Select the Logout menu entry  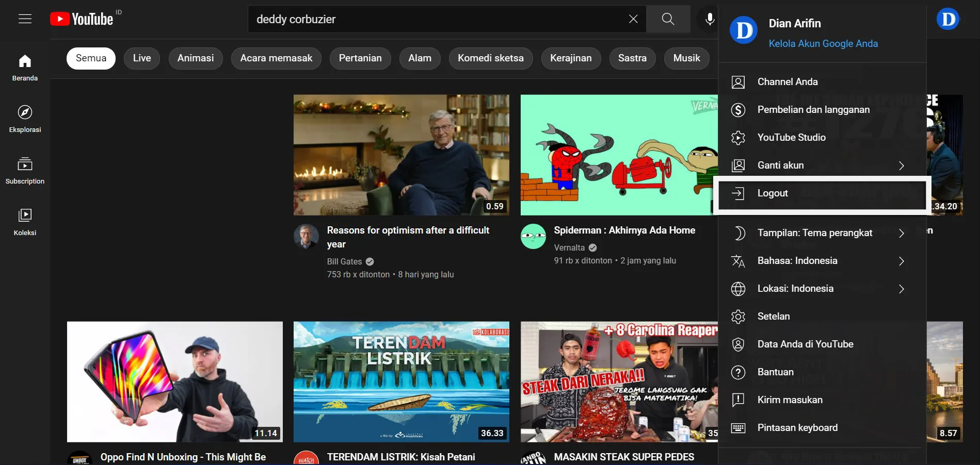[773, 193]
